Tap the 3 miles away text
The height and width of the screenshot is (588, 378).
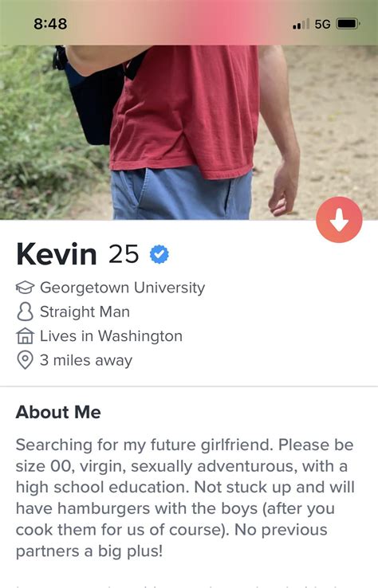tap(86, 360)
